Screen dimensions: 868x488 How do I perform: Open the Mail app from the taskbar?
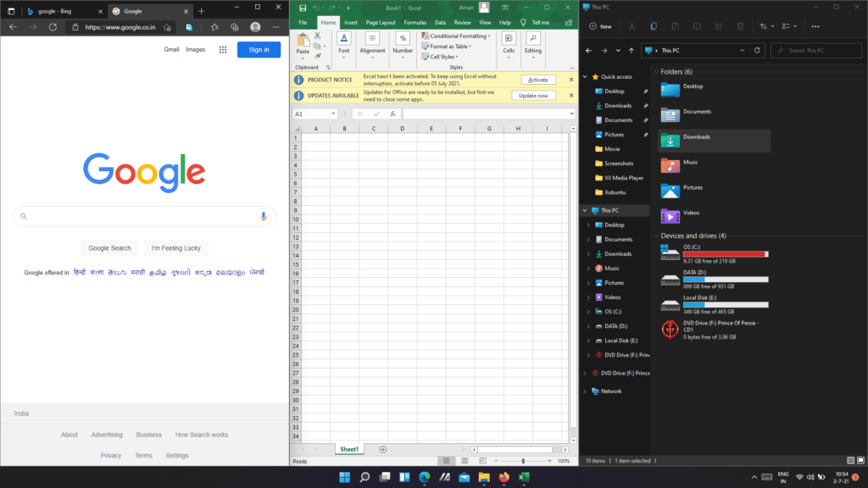click(464, 477)
